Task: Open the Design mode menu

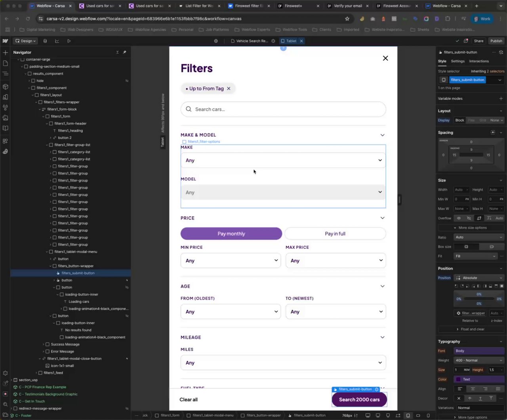Action: pyautogui.click(x=25, y=41)
